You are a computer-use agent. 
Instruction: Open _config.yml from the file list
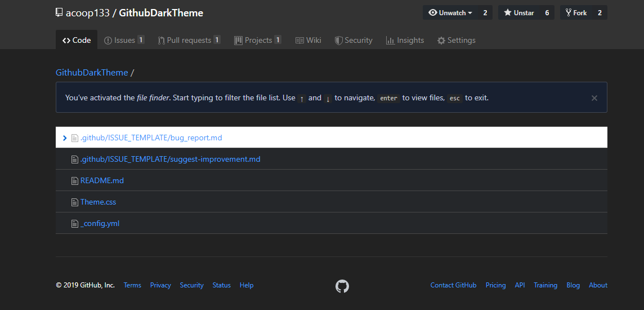point(100,223)
